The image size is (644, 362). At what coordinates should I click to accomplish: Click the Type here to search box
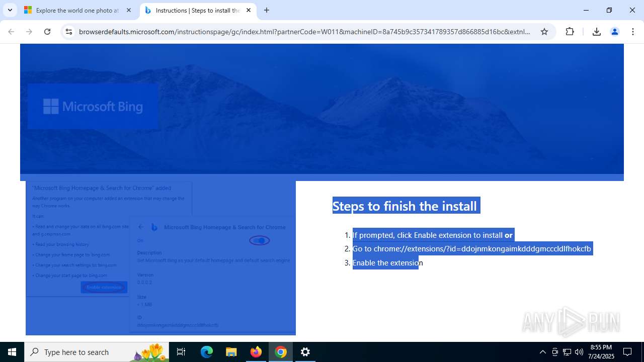pyautogui.click(x=97, y=352)
